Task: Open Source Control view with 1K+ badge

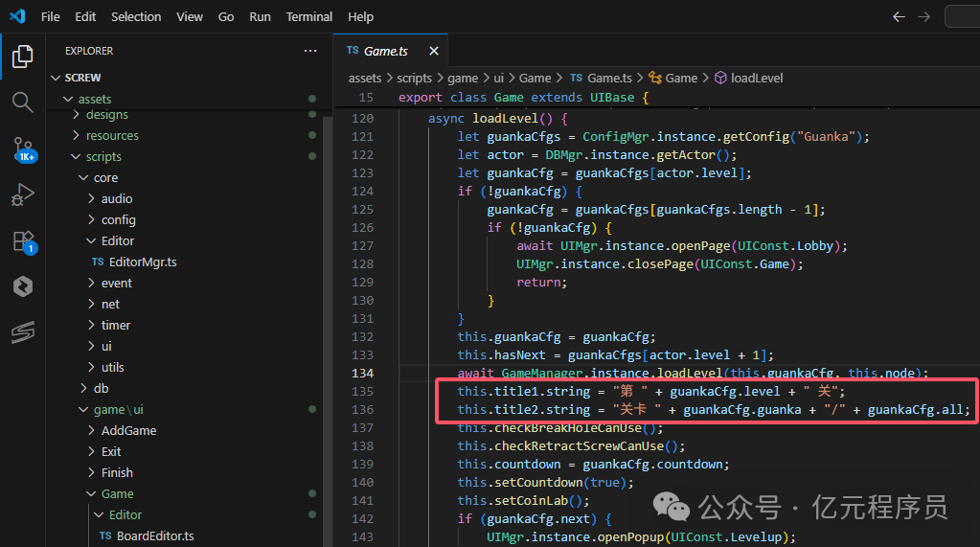Action: click(x=24, y=150)
